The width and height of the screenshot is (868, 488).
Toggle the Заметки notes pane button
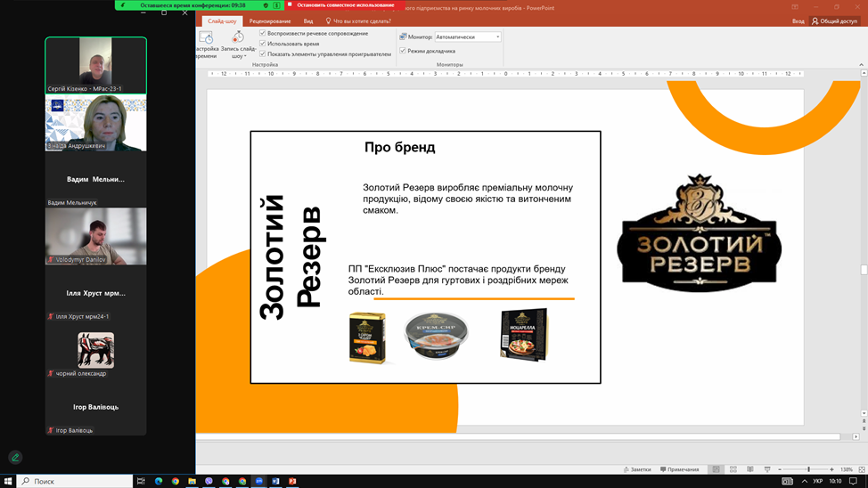point(637,469)
